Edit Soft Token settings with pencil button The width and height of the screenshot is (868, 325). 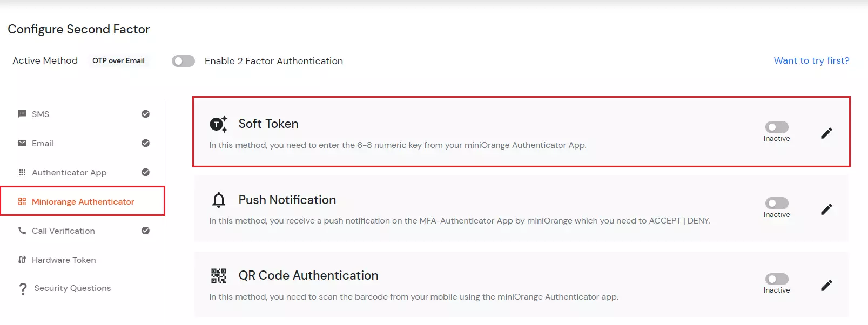(x=826, y=132)
